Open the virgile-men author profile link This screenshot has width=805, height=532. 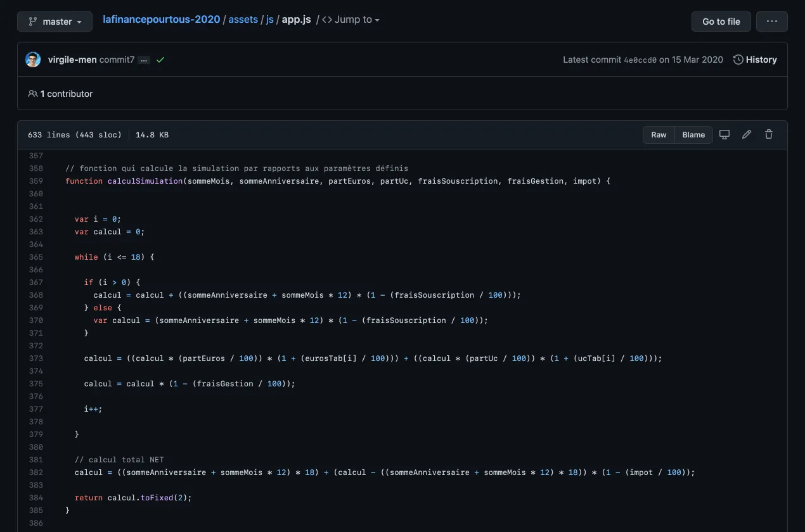pyautogui.click(x=72, y=60)
